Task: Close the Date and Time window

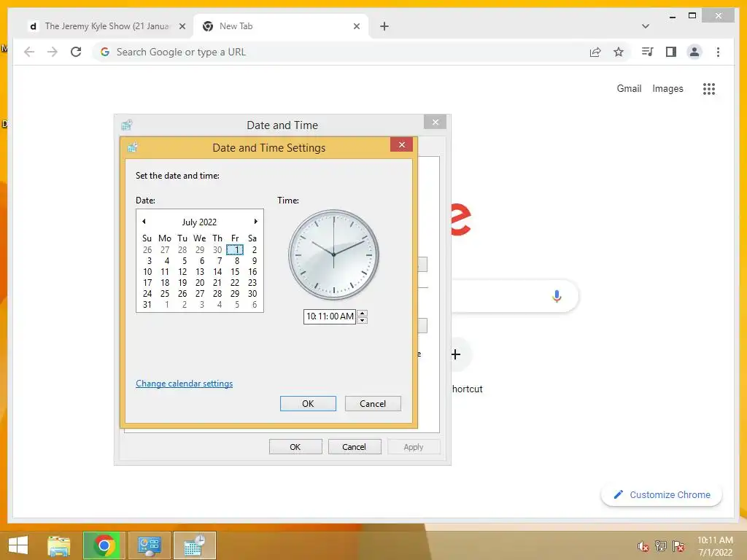Action: [435, 122]
